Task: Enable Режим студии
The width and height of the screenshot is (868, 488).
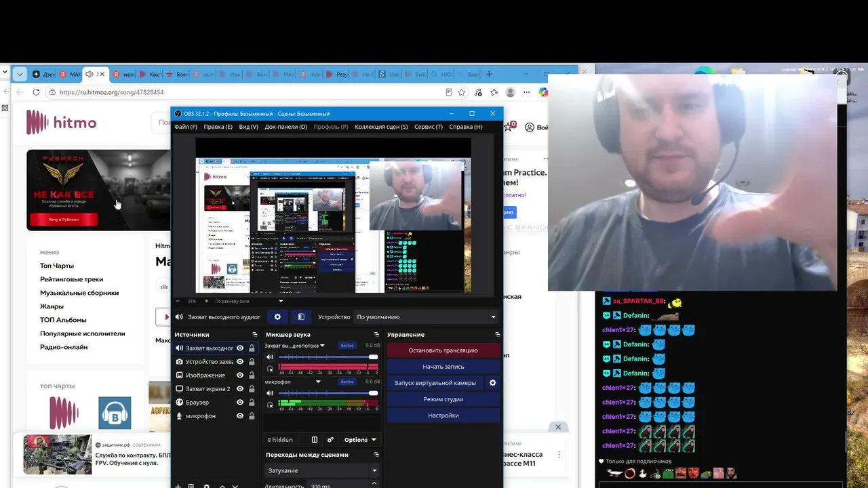Action: point(443,399)
